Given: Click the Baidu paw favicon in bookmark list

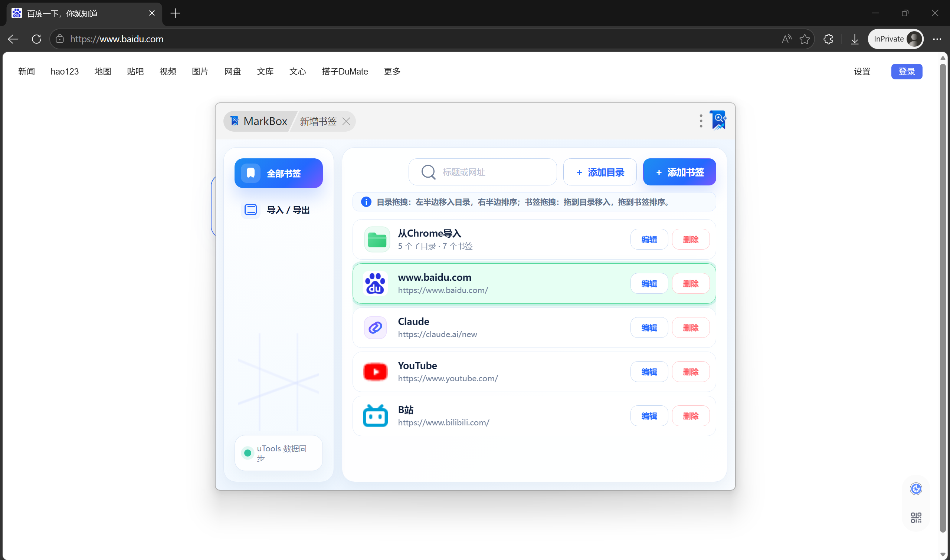Looking at the screenshot, I should point(375,283).
